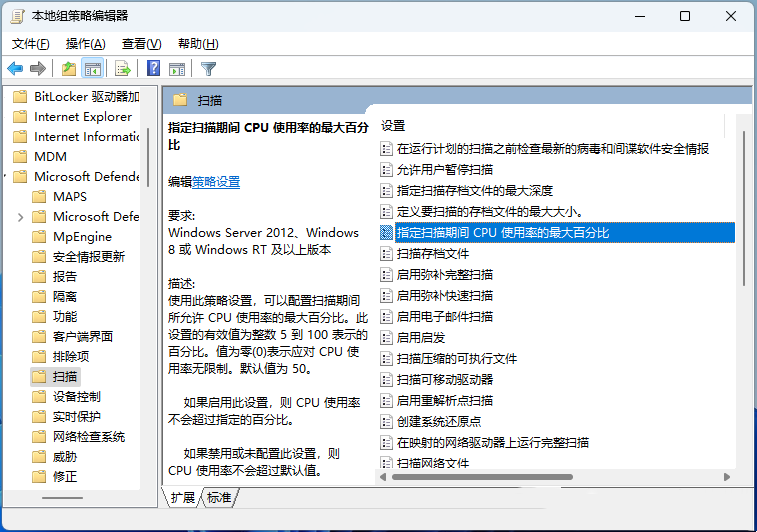Select 在运行计划的扫描之前检查最新的病毒 setting
This screenshot has width=757, height=532.
click(x=553, y=149)
